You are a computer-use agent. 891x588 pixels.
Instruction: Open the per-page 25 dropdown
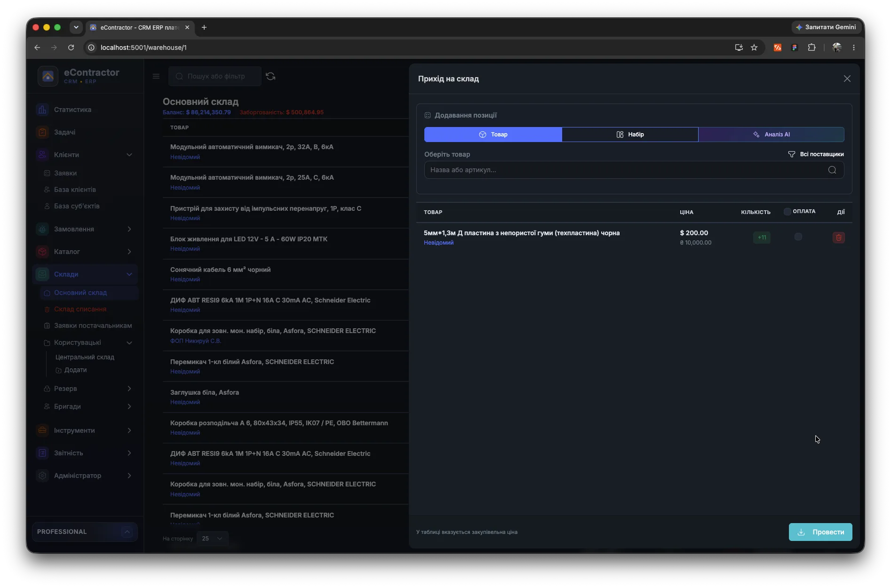click(x=212, y=539)
